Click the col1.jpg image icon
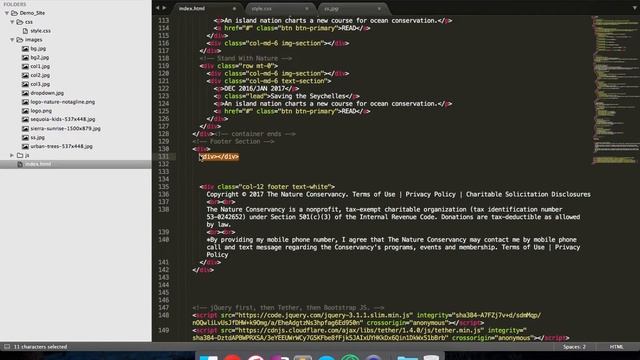 [25, 67]
